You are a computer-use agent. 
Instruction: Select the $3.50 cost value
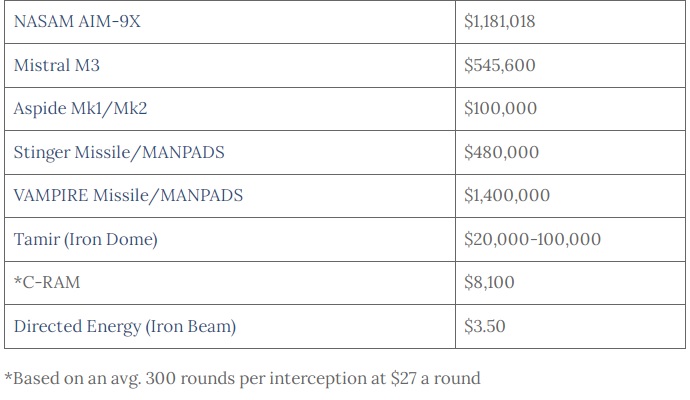pos(484,327)
